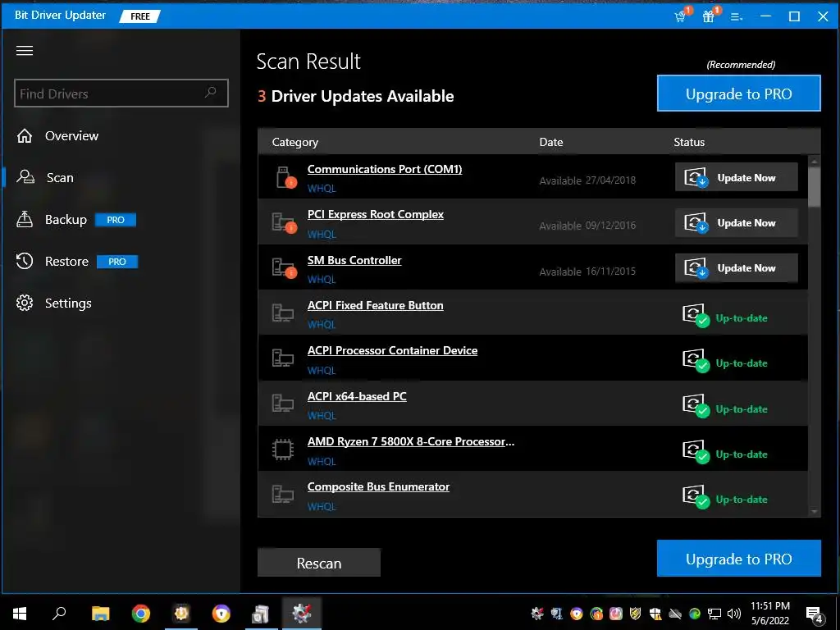Click the AMD Ryzen processor chip icon

282,450
